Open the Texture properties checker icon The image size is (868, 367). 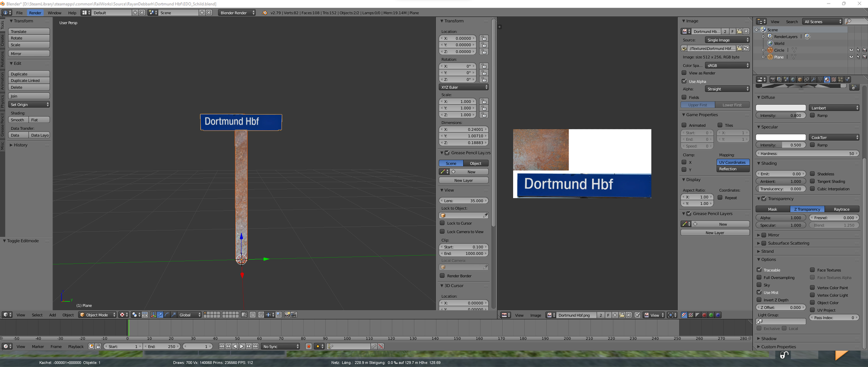point(834,80)
